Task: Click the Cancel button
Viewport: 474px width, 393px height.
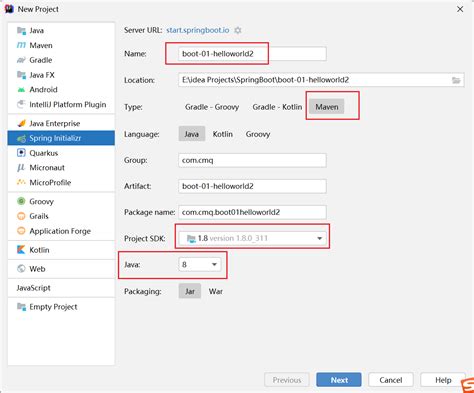Action: [391, 380]
